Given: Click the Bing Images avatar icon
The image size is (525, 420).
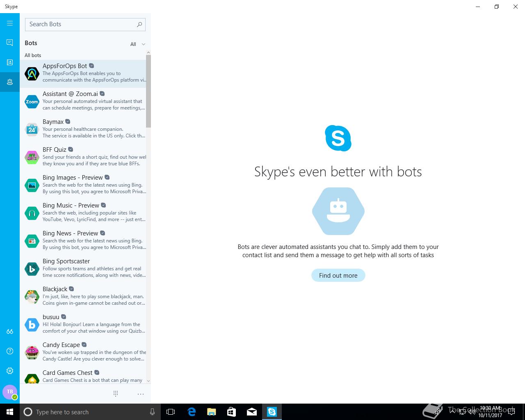Looking at the screenshot, I should click(x=32, y=185).
